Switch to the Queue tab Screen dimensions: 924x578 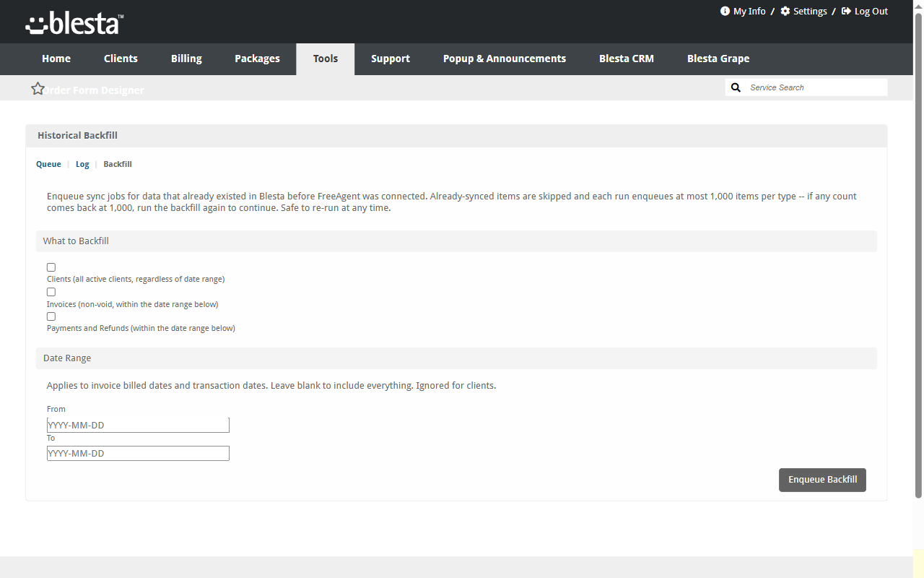click(x=48, y=164)
